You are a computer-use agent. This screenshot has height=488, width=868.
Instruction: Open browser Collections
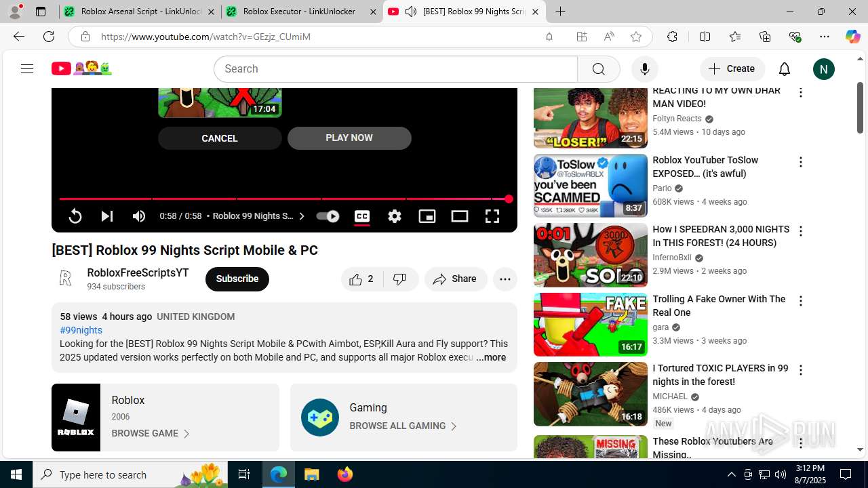(x=765, y=37)
